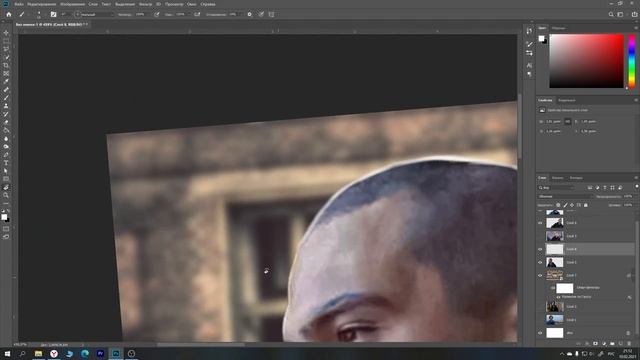This screenshot has width=640, height=360.
Task: Select the Clone Stamp tool
Action: pos(6,106)
